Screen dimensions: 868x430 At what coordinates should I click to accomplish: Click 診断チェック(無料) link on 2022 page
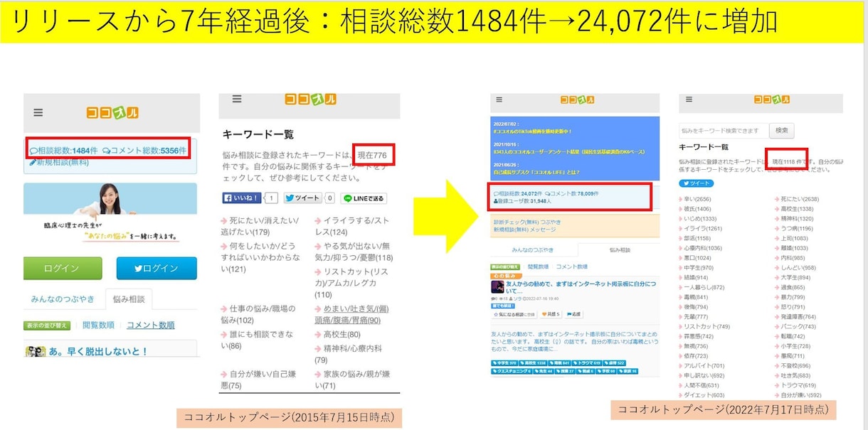pyautogui.click(x=516, y=222)
